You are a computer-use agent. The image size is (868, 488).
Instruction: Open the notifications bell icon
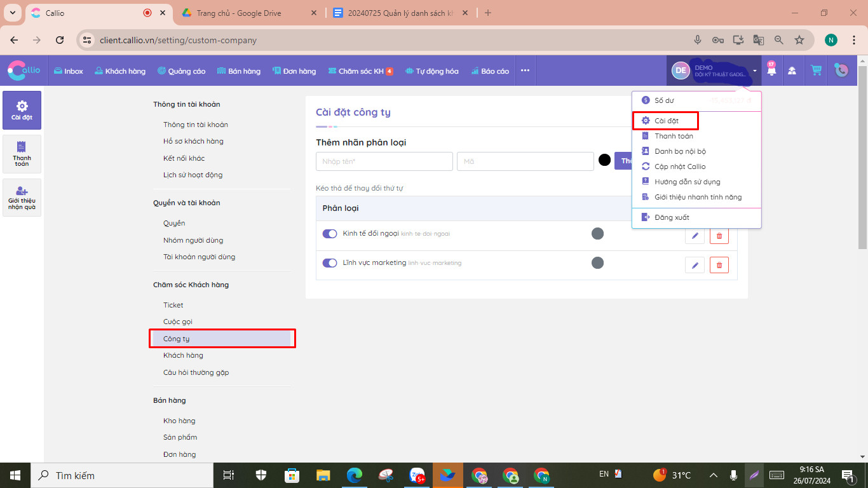pos(771,71)
